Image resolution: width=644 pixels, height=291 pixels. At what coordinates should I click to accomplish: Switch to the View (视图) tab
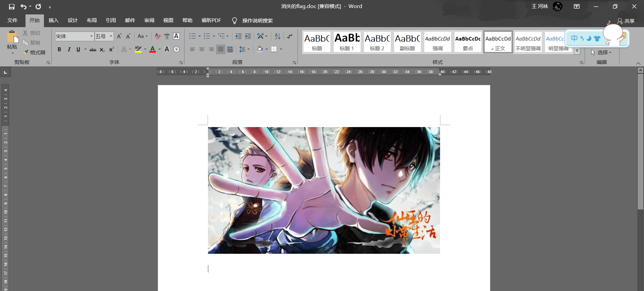[168, 20]
